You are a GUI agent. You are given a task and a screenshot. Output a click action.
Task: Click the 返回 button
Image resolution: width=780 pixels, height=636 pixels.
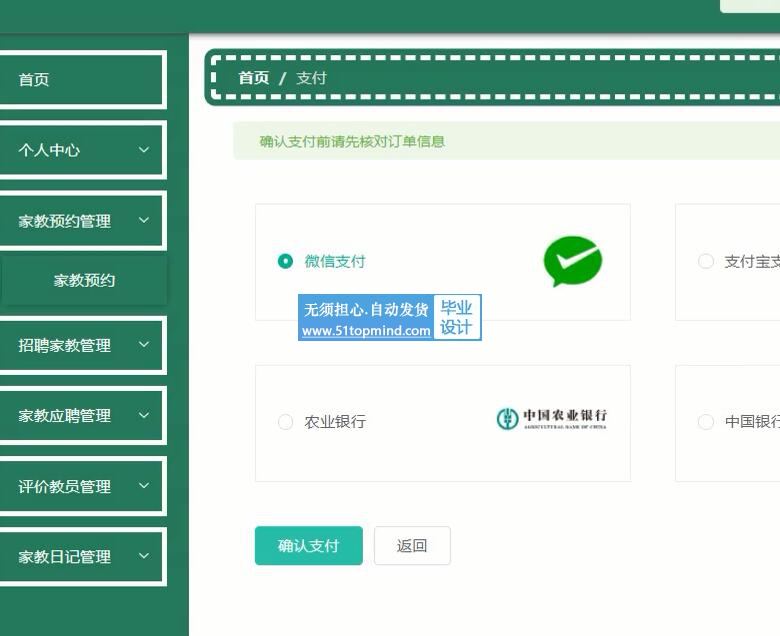tap(412, 545)
